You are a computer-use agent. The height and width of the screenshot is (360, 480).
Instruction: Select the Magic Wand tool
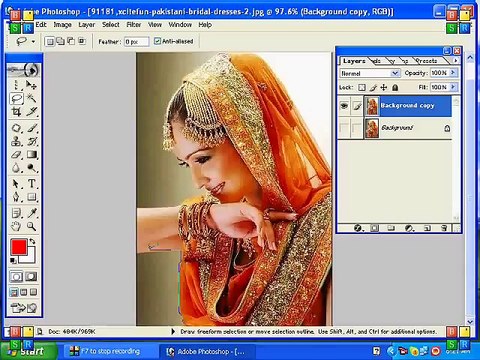click(x=32, y=98)
